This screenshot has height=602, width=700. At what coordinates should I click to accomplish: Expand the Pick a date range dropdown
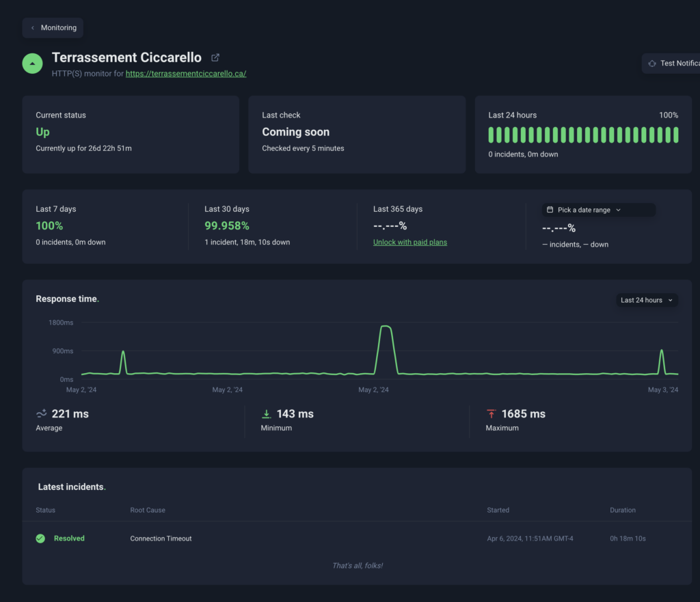point(598,210)
